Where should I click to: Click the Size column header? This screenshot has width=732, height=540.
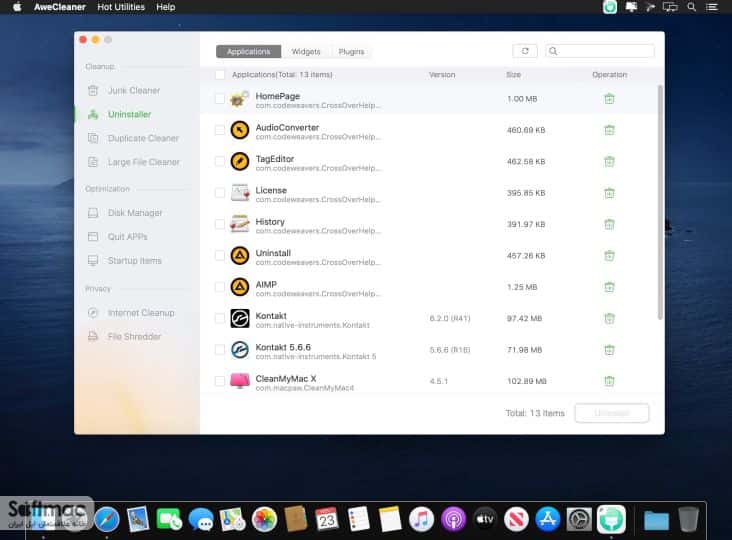tap(514, 75)
